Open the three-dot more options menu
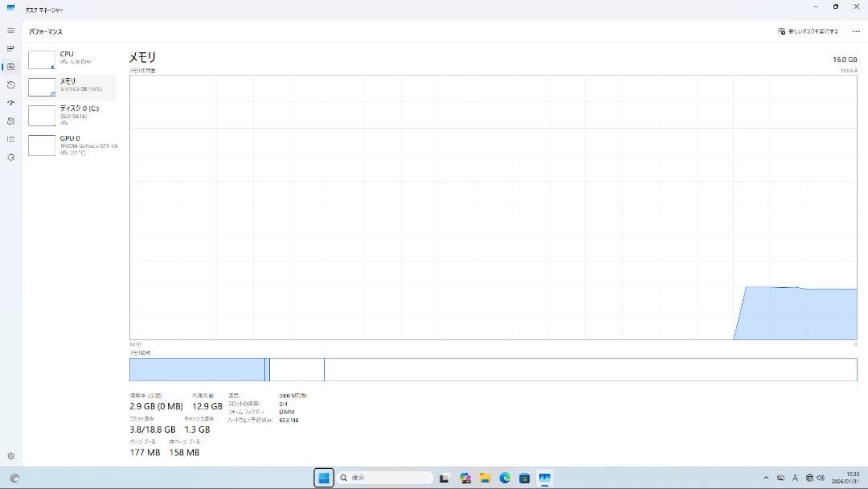The image size is (868, 489). tap(855, 31)
